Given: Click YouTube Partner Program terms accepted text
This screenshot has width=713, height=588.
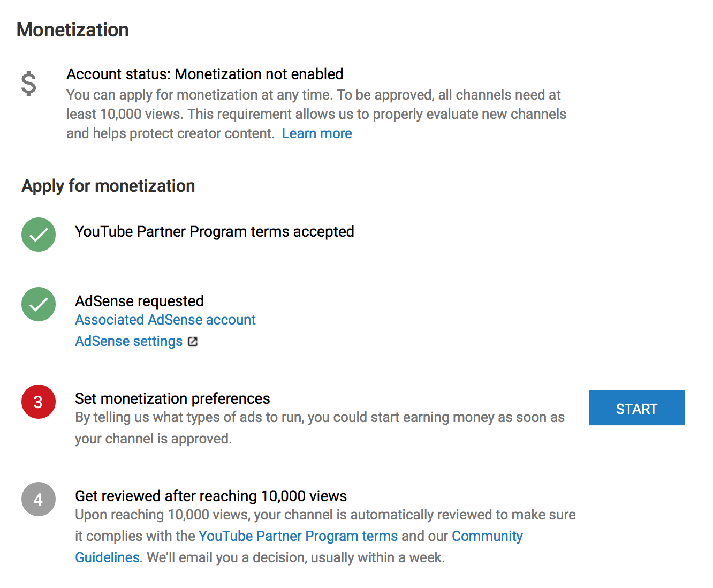Looking at the screenshot, I should coord(215,231).
